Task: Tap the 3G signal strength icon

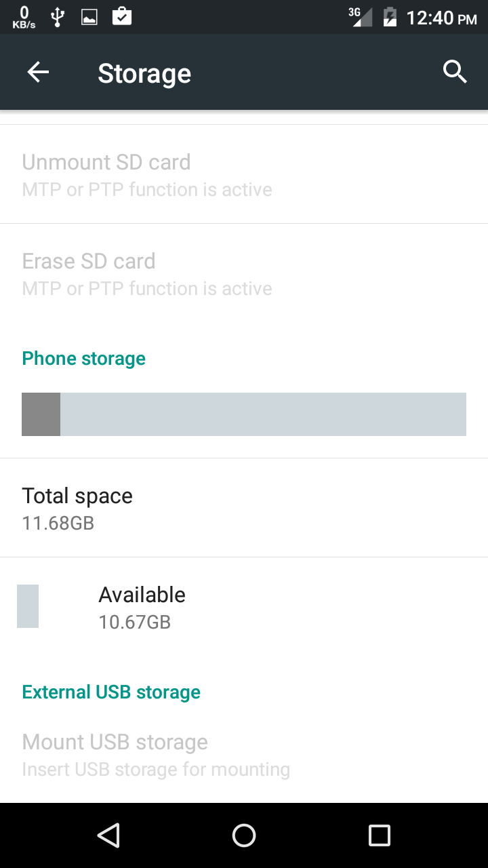Action: pos(360,17)
